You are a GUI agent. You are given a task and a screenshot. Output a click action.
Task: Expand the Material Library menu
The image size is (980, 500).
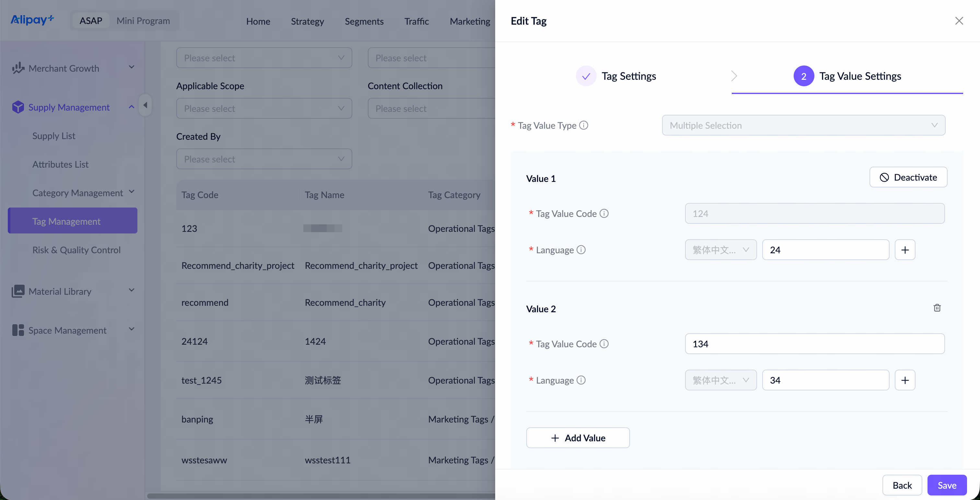click(73, 291)
